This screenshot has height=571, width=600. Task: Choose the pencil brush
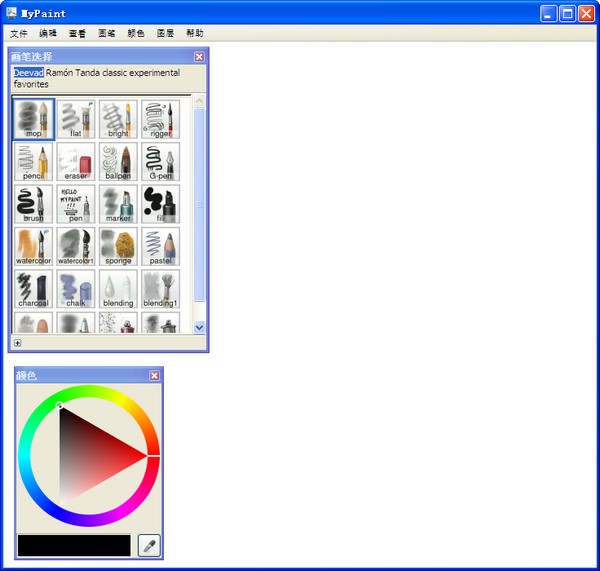coord(34,161)
